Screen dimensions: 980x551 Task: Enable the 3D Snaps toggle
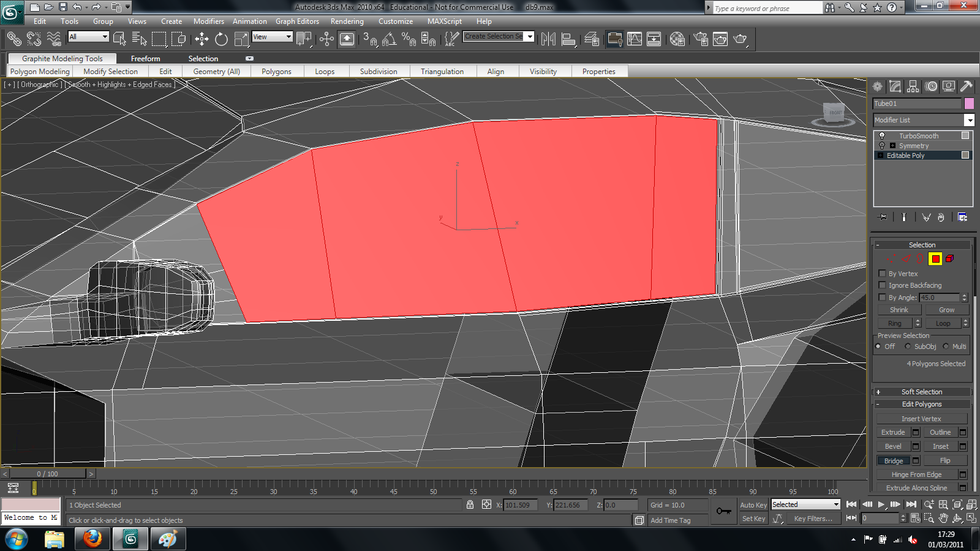(369, 39)
